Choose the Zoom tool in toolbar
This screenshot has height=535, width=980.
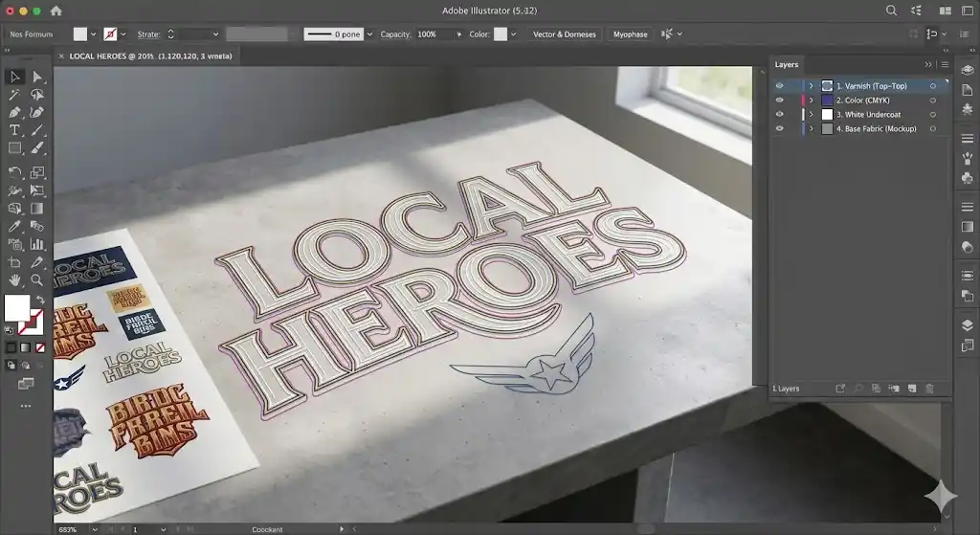(37, 279)
